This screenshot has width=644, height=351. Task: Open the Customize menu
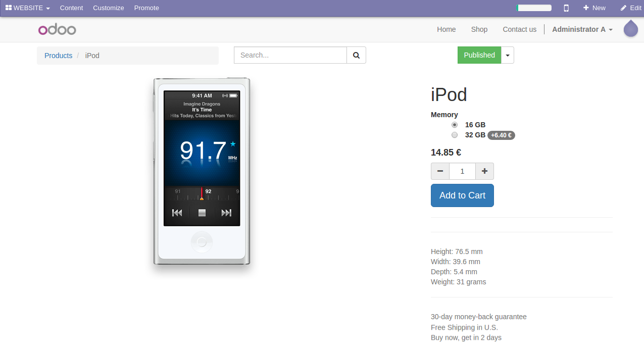click(x=109, y=8)
